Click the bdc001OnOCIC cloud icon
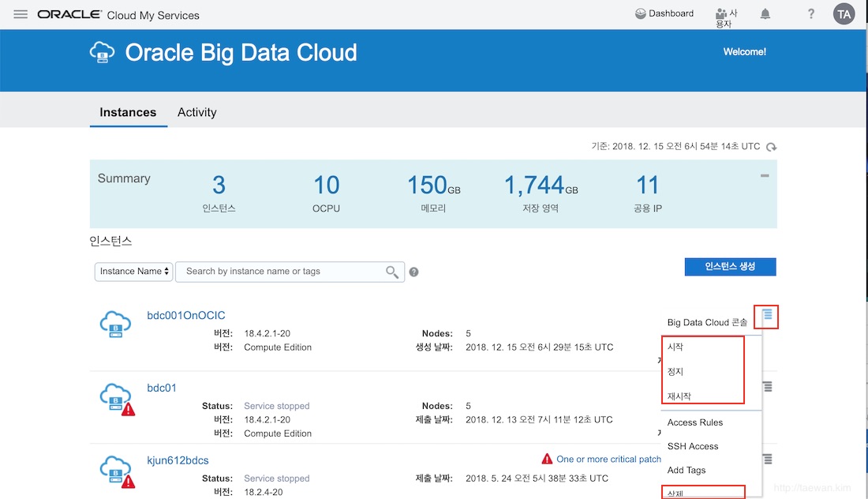The width and height of the screenshot is (868, 499). [115, 324]
